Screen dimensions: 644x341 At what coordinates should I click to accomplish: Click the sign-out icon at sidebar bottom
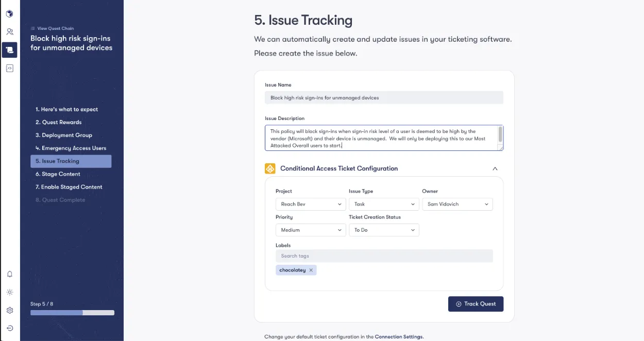(x=9, y=328)
